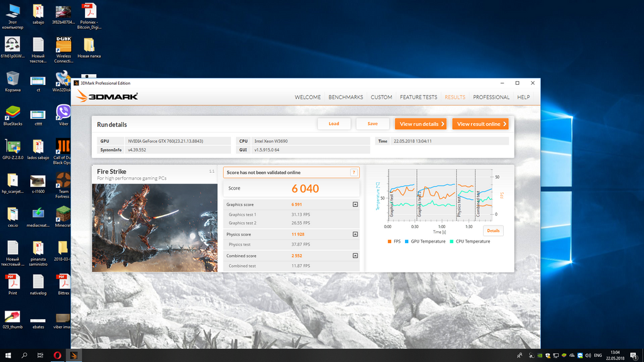
Task: Click the NVIDIA tray icon
Action: (x=540, y=356)
